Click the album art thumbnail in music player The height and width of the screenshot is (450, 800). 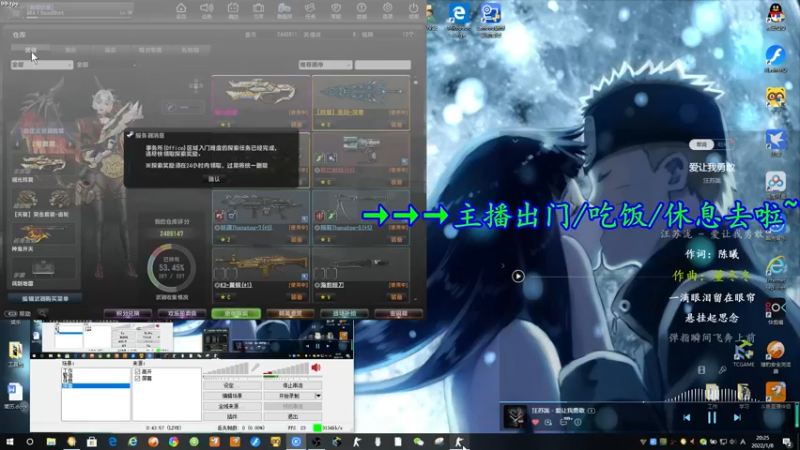click(514, 416)
